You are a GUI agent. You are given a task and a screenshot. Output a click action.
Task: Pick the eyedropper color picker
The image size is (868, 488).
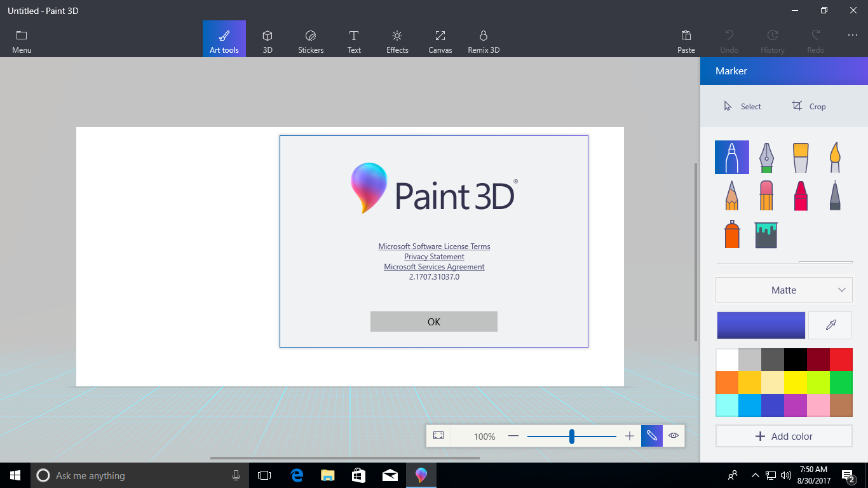[x=830, y=325]
